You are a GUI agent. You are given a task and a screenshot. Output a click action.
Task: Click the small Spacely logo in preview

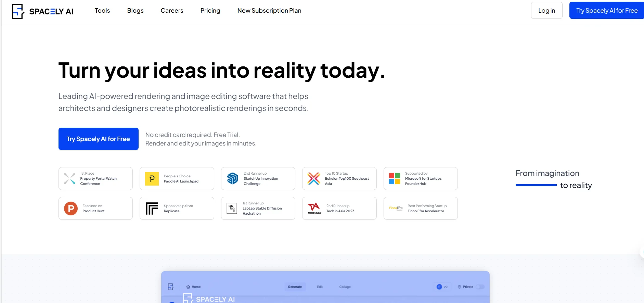coord(171,287)
